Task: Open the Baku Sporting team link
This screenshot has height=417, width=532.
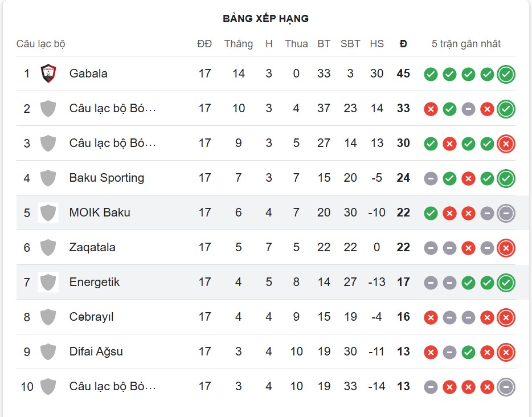Action: [x=107, y=178]
